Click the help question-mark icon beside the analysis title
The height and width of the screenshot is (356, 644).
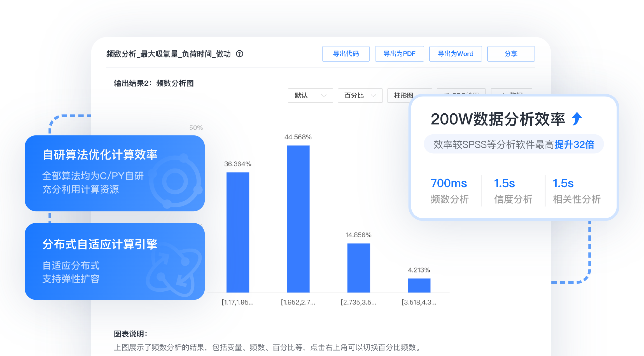(240, 54)
